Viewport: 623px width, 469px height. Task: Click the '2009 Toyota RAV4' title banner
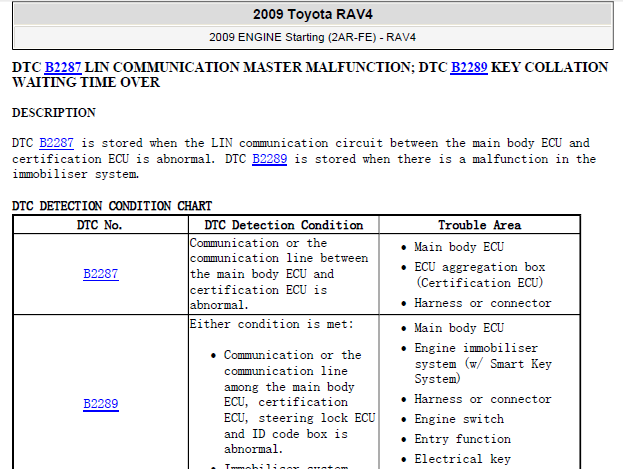tap(313, 14)
